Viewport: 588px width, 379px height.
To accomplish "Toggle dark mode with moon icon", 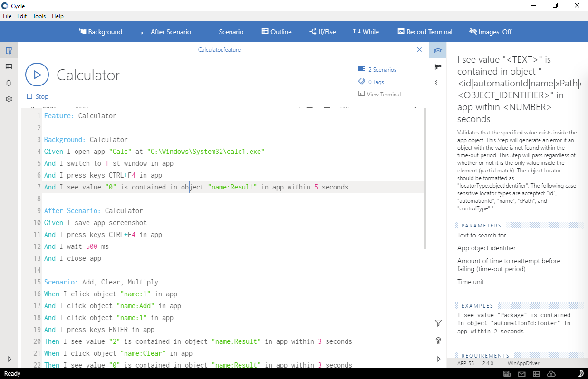I will pyautogui.click(x=581, y=374).
